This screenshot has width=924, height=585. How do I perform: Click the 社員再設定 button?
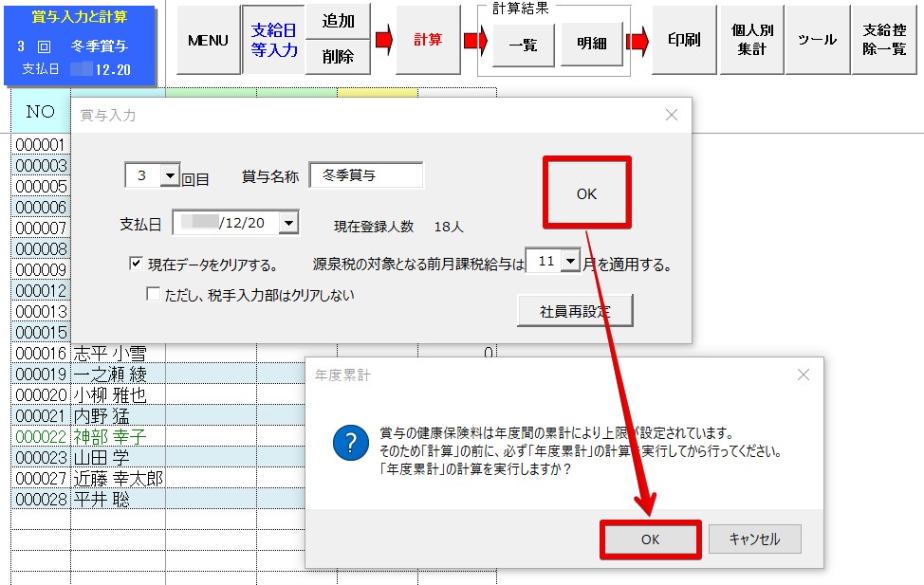[x=574, y=310]
